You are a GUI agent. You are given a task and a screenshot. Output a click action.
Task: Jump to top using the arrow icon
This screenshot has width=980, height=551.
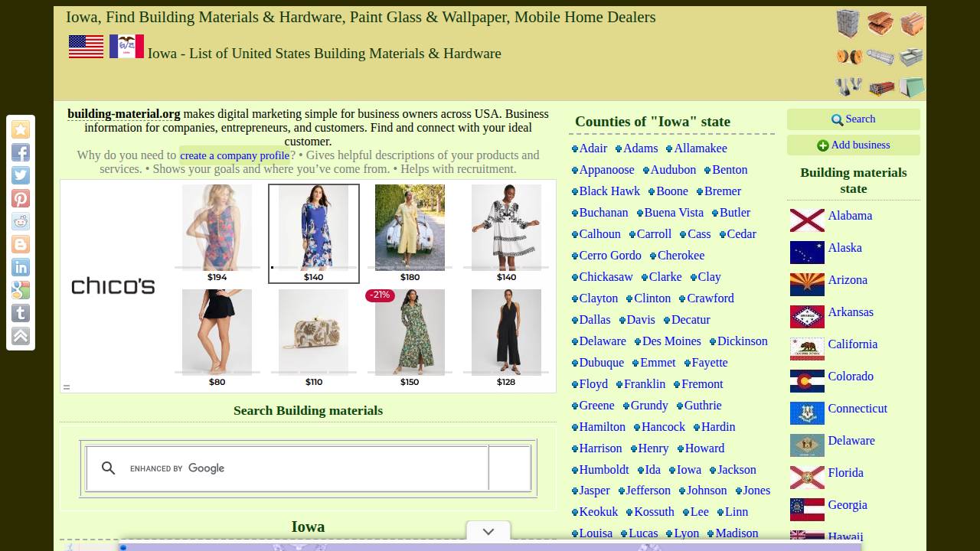21,336
